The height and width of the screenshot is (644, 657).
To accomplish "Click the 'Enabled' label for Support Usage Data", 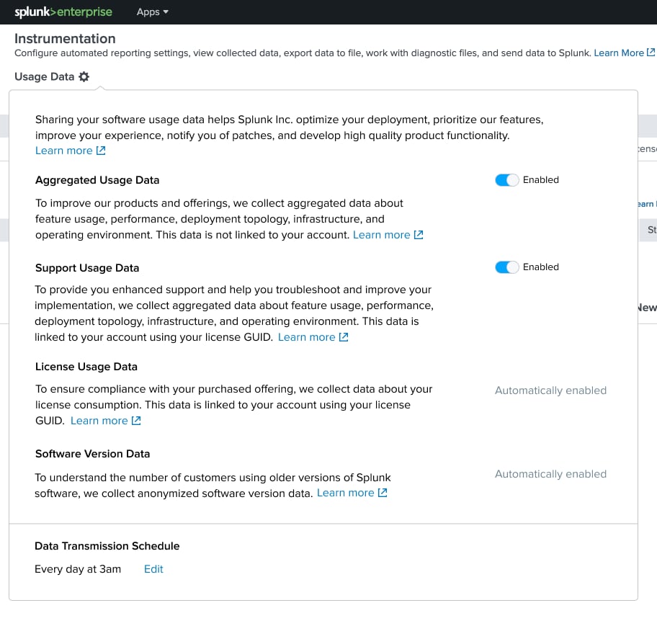I will coord(540,267).
